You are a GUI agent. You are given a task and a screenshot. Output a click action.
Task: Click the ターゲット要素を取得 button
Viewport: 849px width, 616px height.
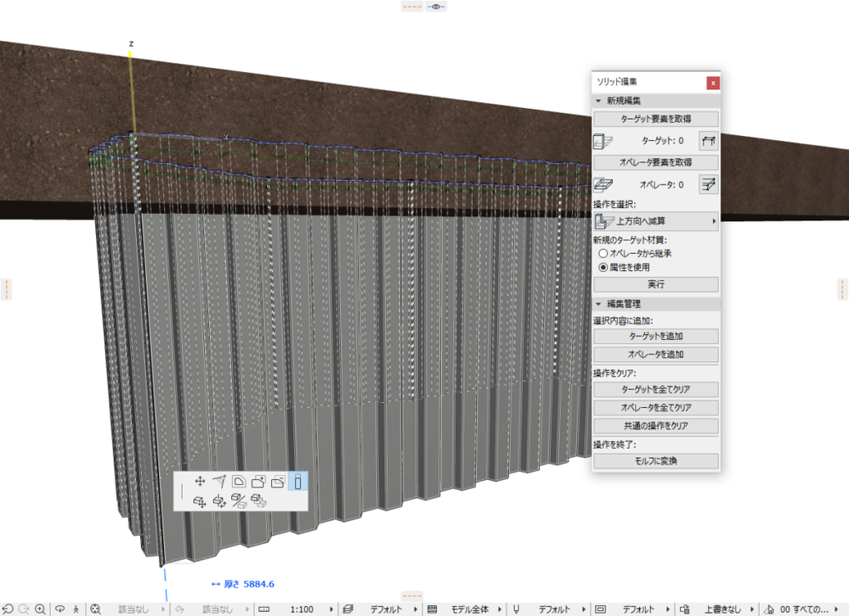[x=655, y=119]
